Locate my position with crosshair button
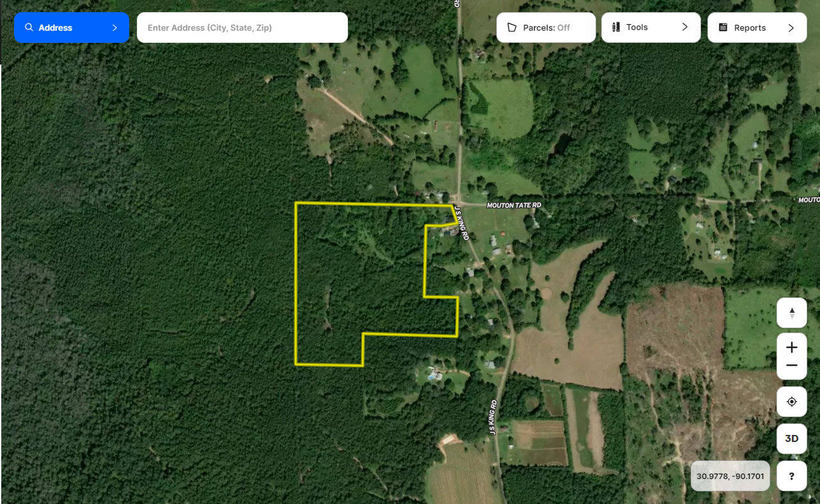 click(792, 402)
